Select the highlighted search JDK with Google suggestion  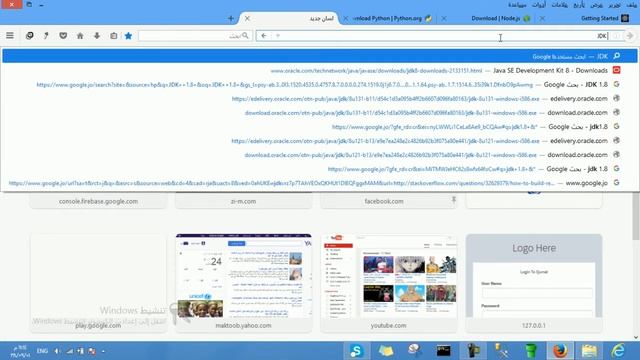pos(320,56)
